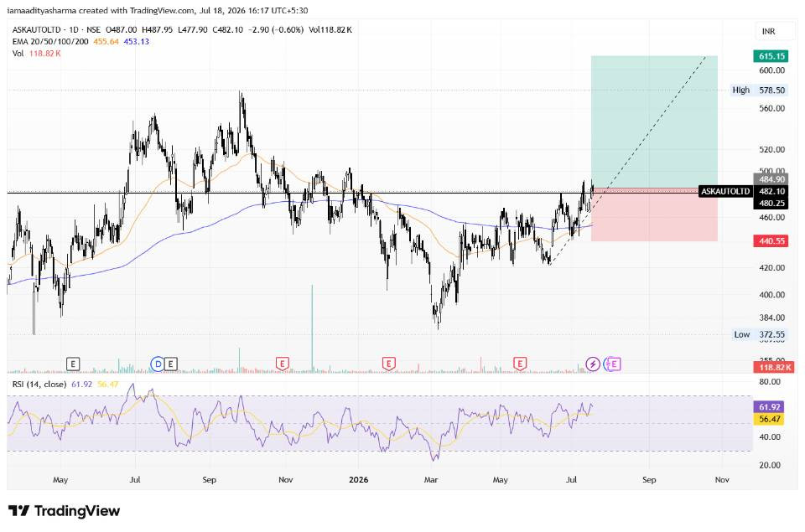Click the orange 455.64 EMA value

106,42
